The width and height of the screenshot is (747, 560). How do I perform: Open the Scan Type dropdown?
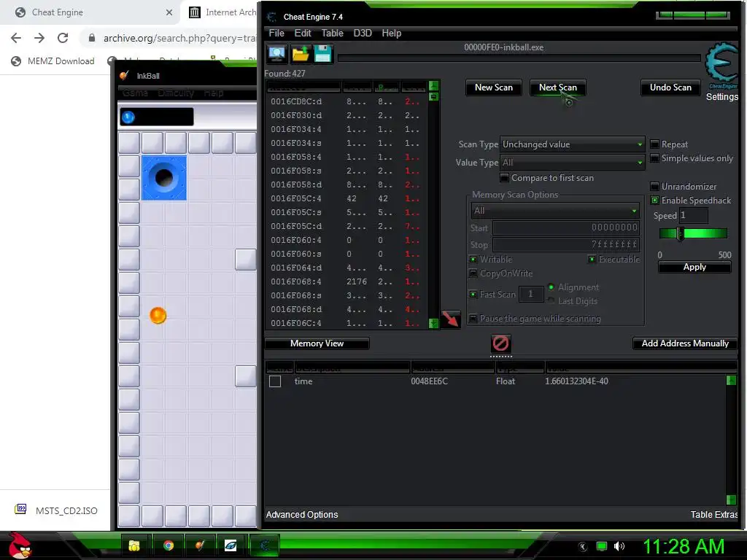(x=572, y=144)
